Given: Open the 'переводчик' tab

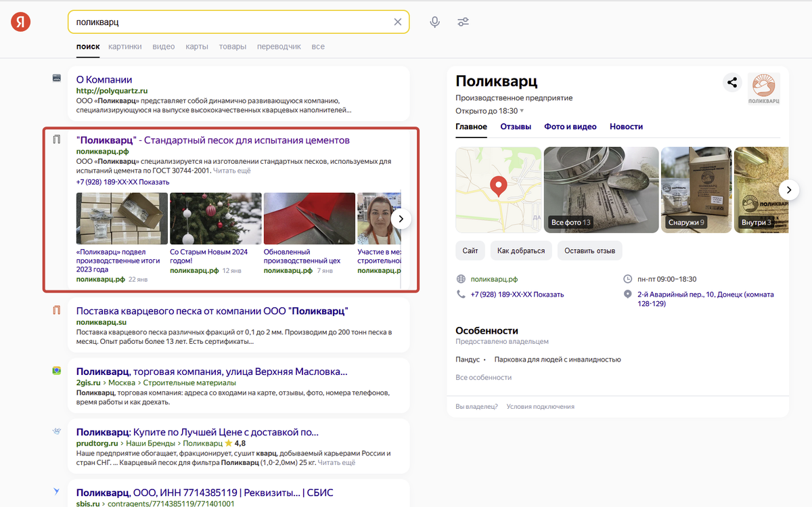Looking at the screenshot, I should point(279,47).
